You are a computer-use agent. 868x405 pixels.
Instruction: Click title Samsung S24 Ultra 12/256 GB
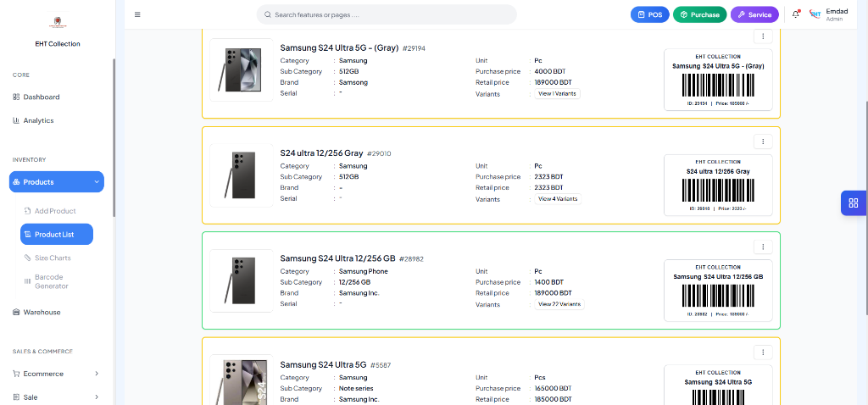click(337, 258)
